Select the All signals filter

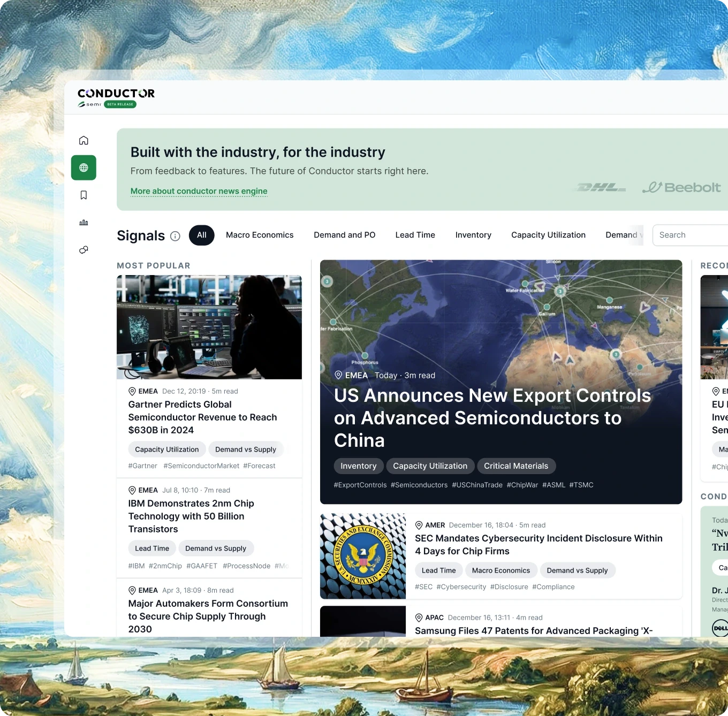(202, 235)
